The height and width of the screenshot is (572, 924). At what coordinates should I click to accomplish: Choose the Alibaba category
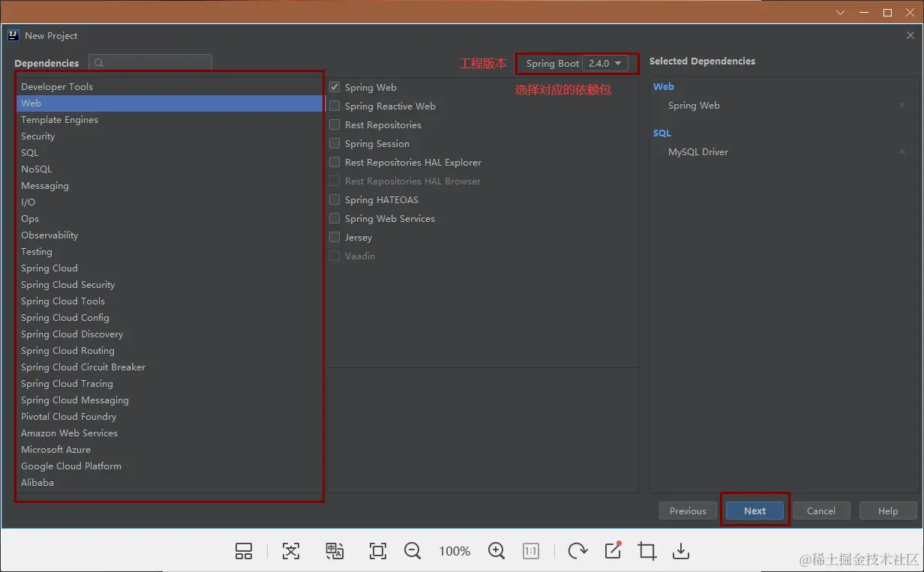pyautogui.click(x=169, y=483)
